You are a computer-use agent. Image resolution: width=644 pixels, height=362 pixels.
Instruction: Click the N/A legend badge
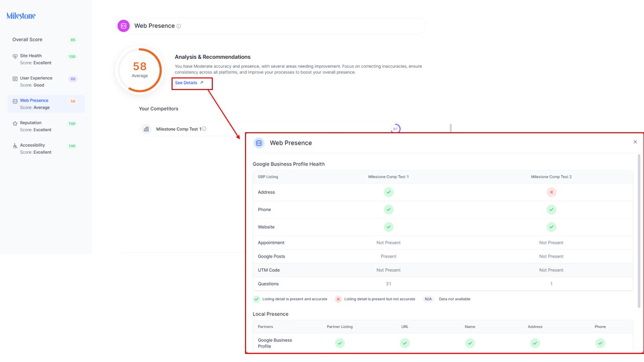tap(428, 299)
